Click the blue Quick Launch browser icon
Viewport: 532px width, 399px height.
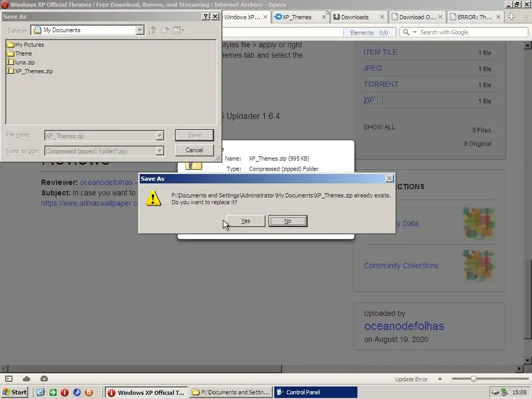[77, 392]
